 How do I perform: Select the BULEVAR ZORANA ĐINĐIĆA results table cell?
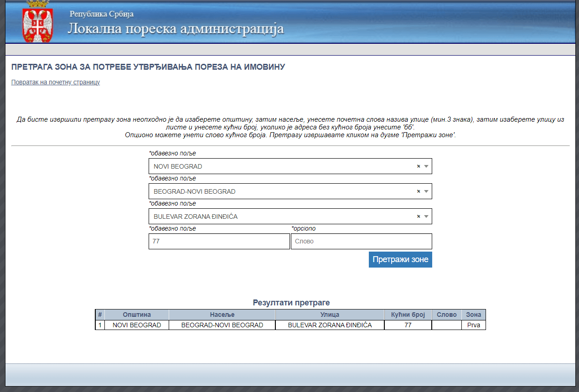pos(330,325)
